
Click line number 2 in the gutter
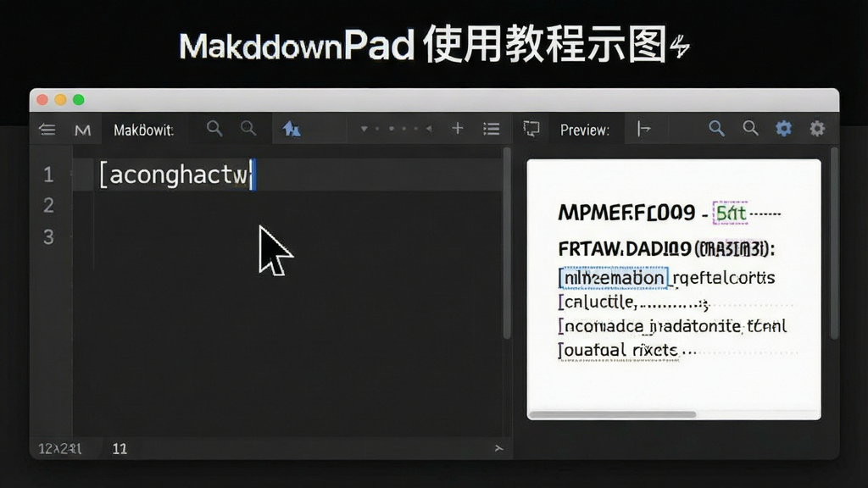click(x=48, y=205)
